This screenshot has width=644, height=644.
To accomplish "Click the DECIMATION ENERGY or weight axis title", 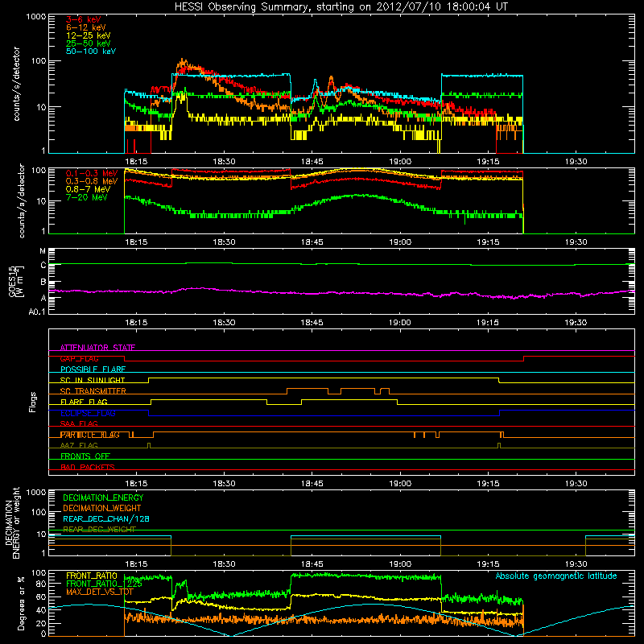I will [x=12, y=522].
